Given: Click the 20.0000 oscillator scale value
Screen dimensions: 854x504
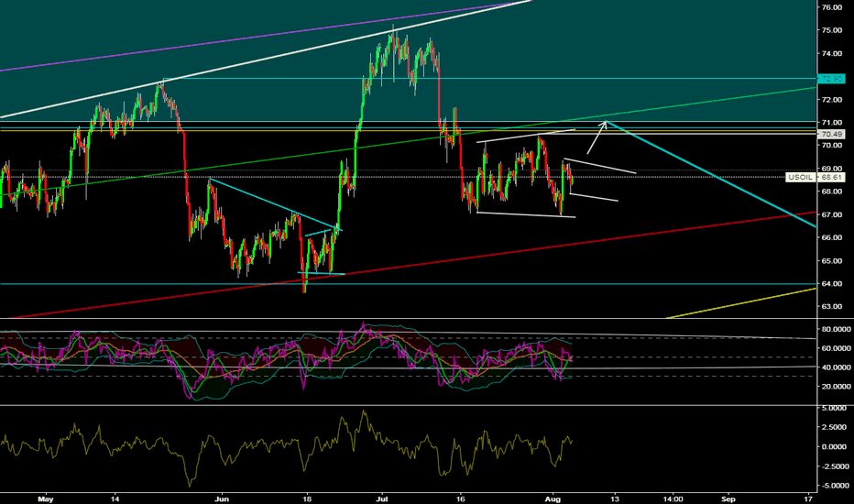Looking at the screenshot, I should click(x=836, y=387).
